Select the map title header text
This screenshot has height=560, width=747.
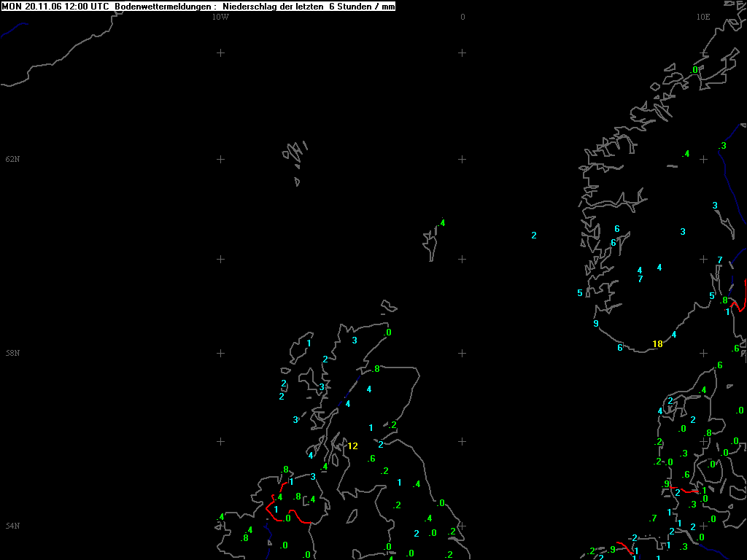pyautogui.click(x=198, y=6)
